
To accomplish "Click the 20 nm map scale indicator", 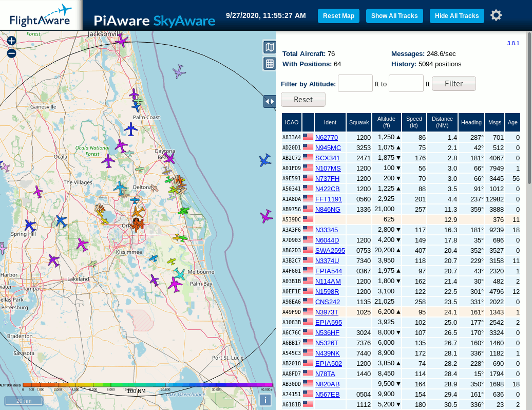I will pyautogui.click(x=24, y=401).
